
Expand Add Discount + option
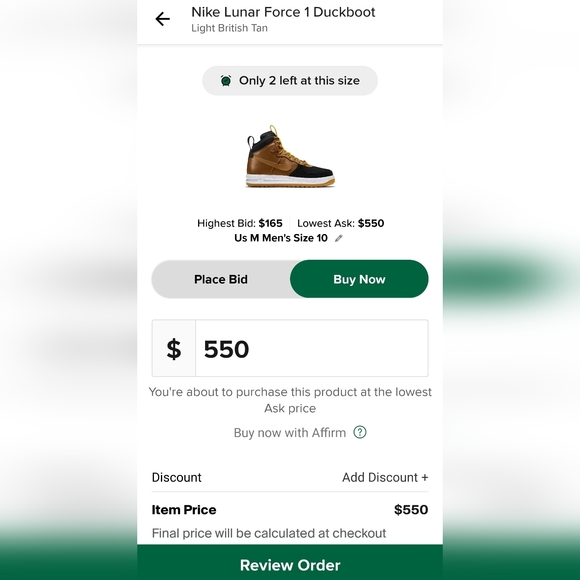[x=385, y=477]
